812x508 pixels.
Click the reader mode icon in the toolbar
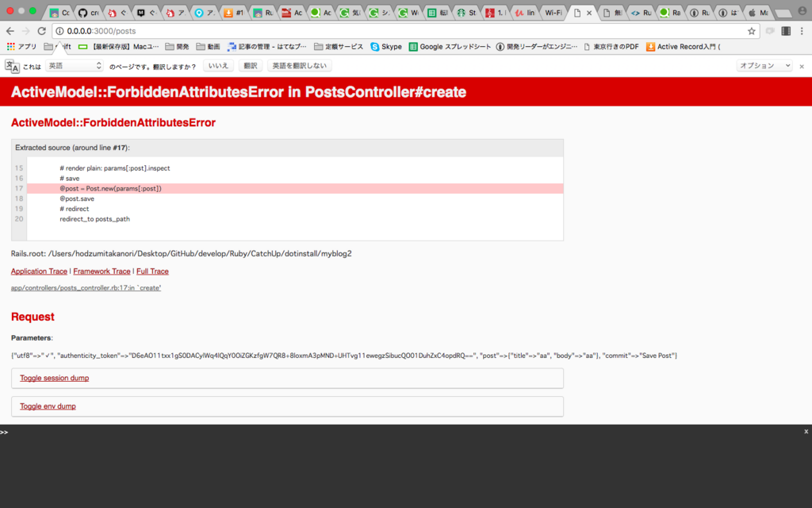coord(786,33)
